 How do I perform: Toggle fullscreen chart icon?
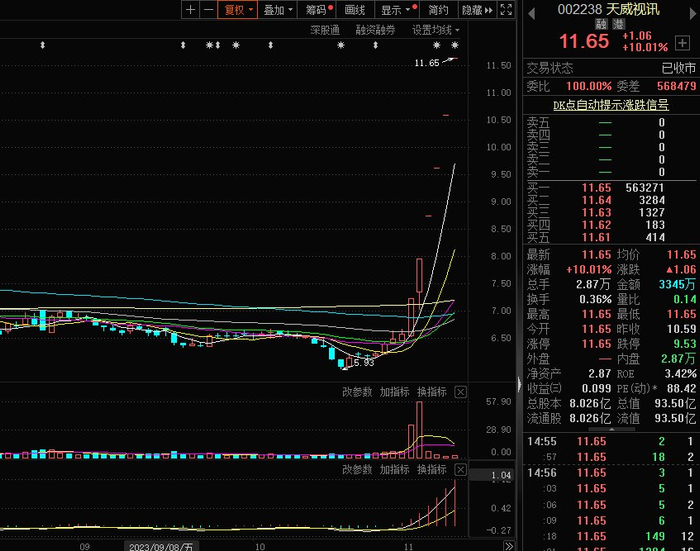(506, 10)
